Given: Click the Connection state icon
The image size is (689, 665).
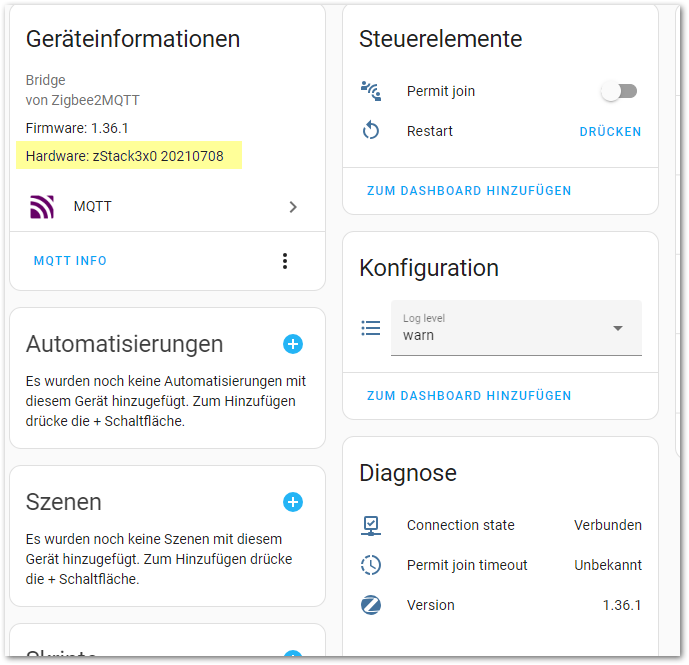Looking at the screenshot, I should (x=371, y=525).
